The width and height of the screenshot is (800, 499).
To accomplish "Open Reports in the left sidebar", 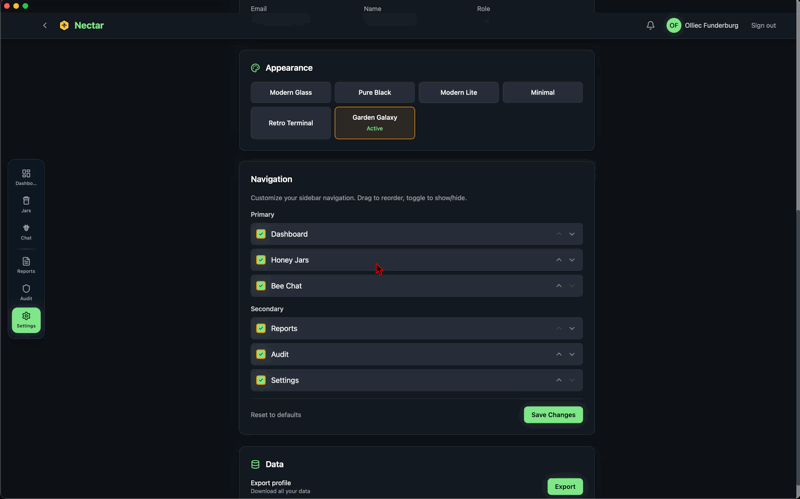I will [x=26, y=265].
